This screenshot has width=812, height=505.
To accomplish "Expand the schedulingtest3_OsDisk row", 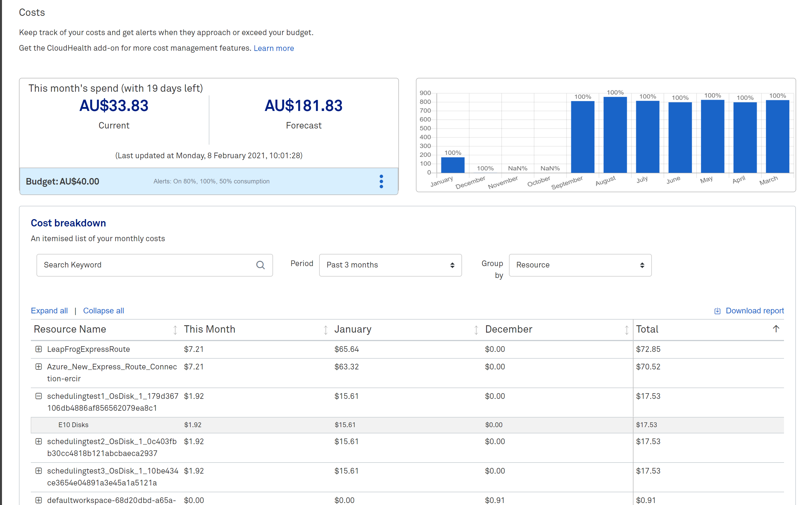I will [x=39, y=471].
